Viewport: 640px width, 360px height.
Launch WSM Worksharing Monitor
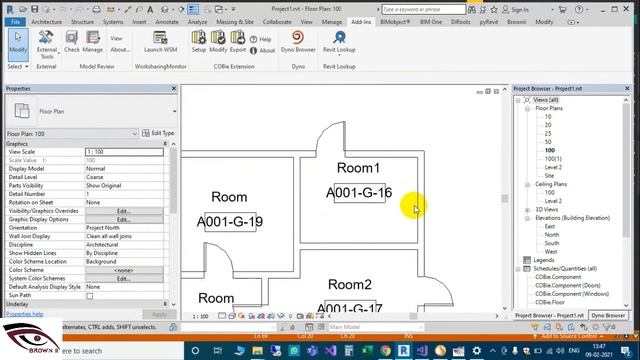(160, 42)
